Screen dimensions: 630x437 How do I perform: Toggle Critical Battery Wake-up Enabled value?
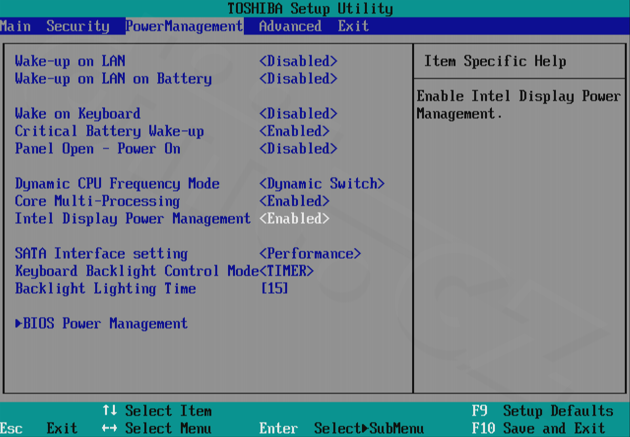[x=294, y=131]
